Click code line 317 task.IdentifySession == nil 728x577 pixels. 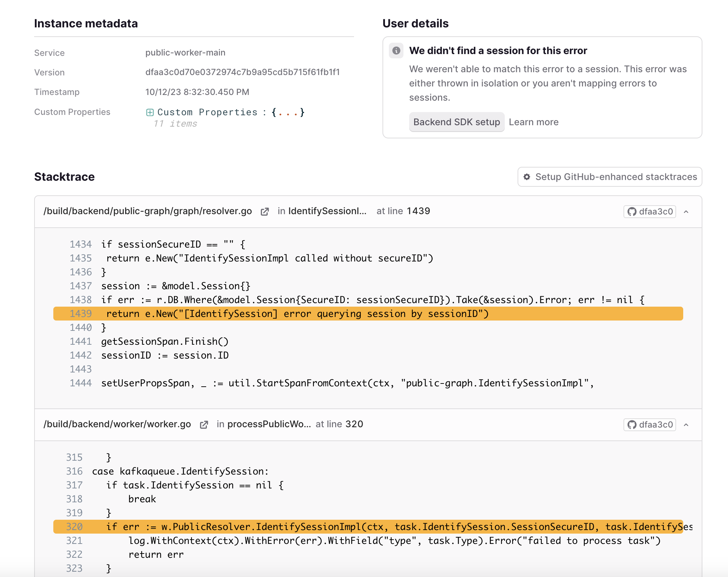tap(195, 485)
